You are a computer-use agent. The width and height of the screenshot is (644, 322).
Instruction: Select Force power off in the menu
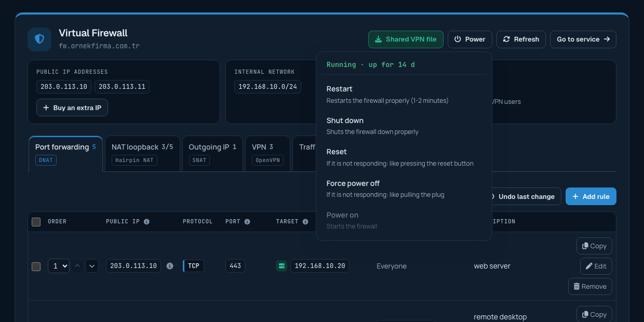(x=404, y=189)
